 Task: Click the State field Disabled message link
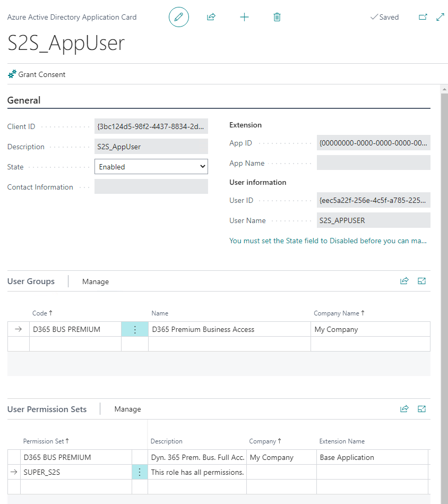[x=328, y=241]
